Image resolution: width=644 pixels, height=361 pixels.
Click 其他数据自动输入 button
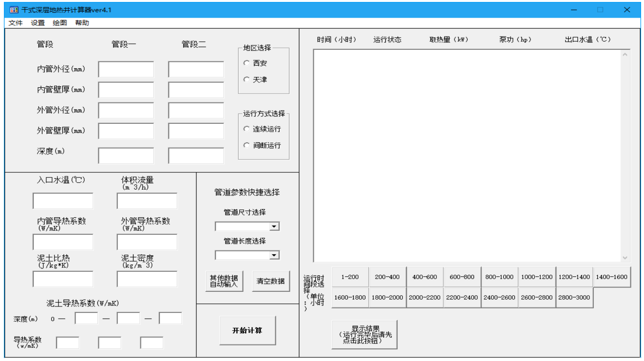224,281
